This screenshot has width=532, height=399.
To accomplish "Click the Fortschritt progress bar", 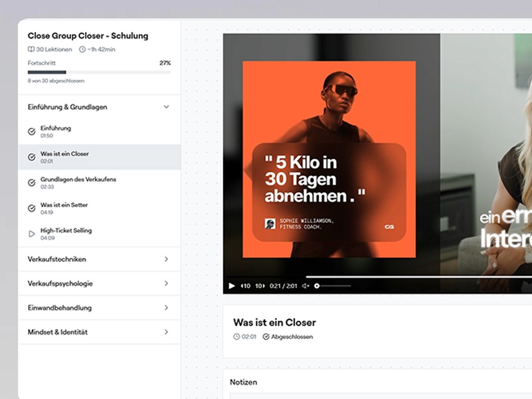I will tap(99, 72).
